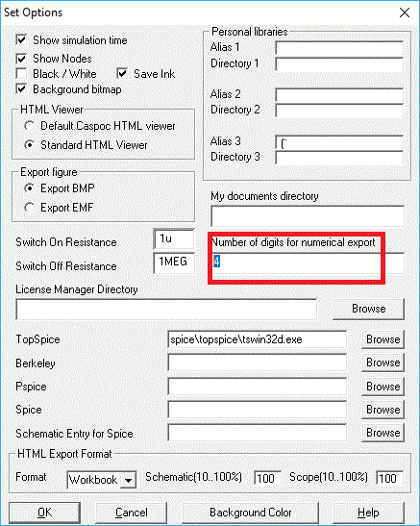420x526 pixels.
Task: Click Browse next to License Manager Directory
Action: coord(368,309)
